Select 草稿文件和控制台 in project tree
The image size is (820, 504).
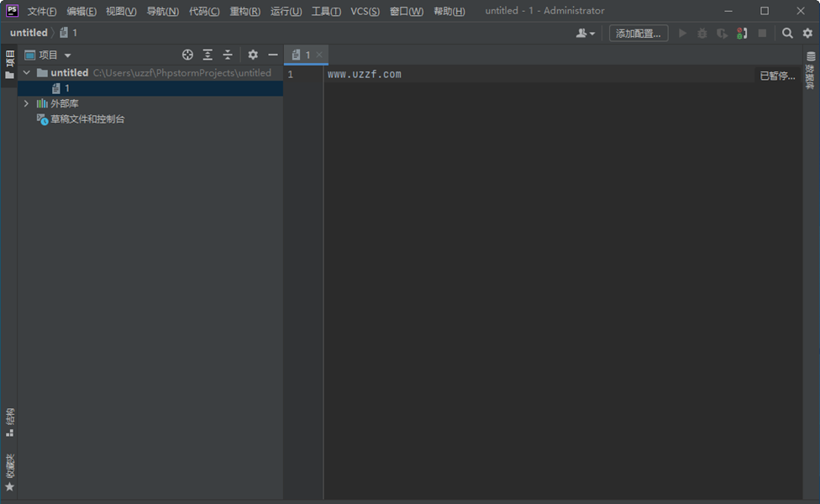[x=81, y=119]
